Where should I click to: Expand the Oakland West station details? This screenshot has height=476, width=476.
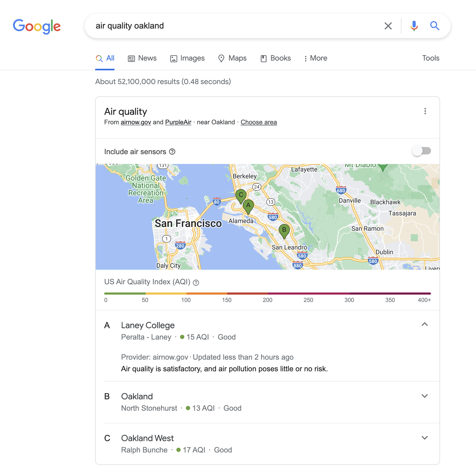pyautogui.click(x=424, y=438)
